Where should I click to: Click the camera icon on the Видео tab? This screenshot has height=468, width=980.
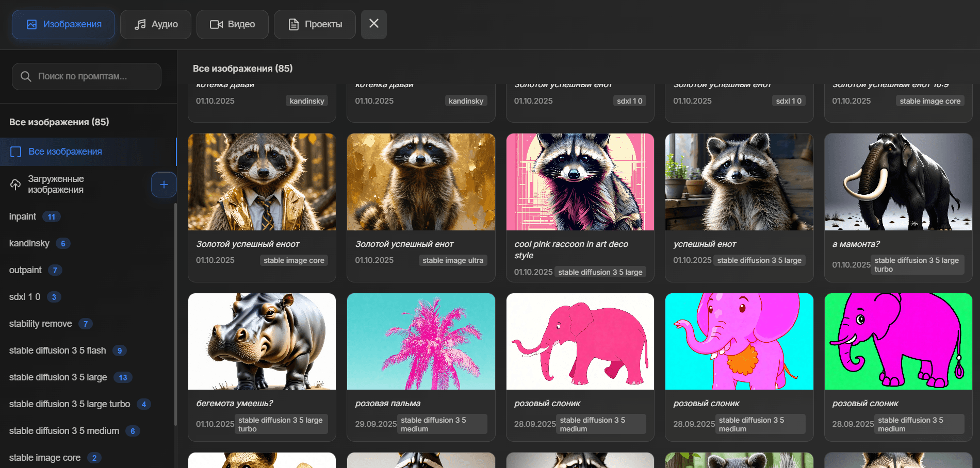click(216, 24)
